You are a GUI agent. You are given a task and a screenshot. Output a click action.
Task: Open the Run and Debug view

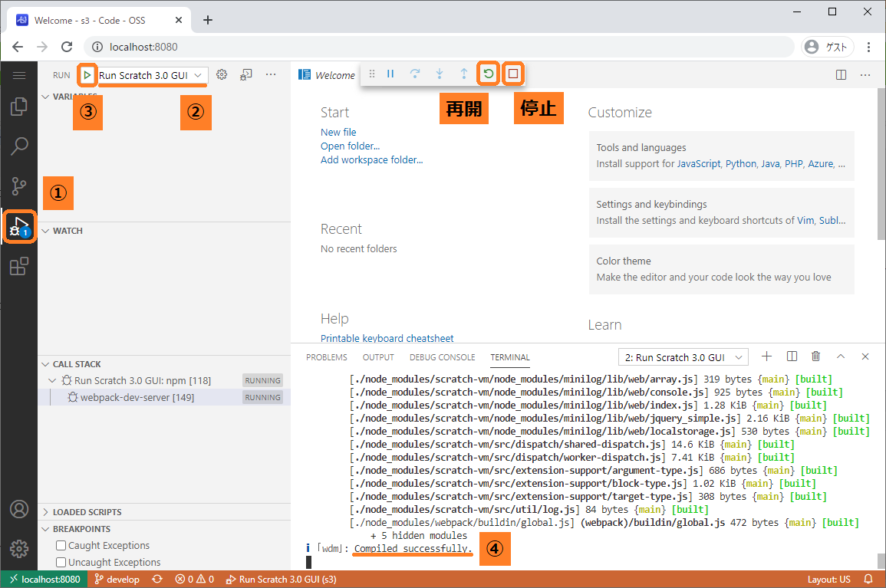pos(18,226)
